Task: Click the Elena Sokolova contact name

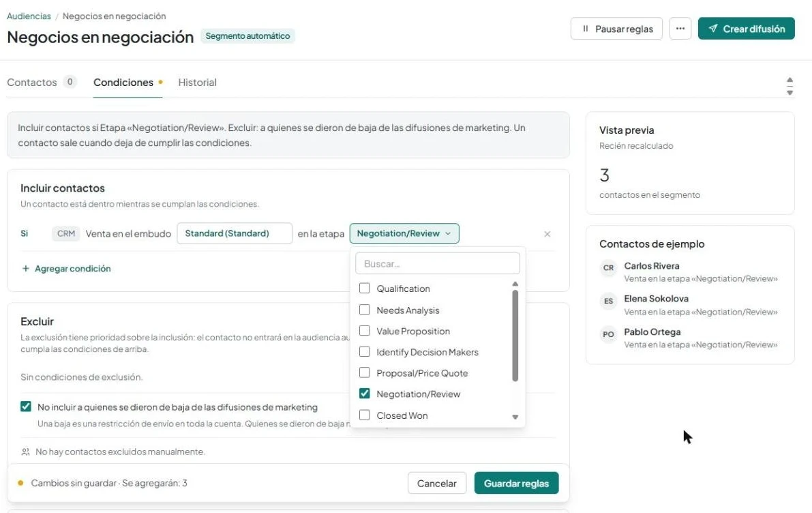Action: (656, 299)
